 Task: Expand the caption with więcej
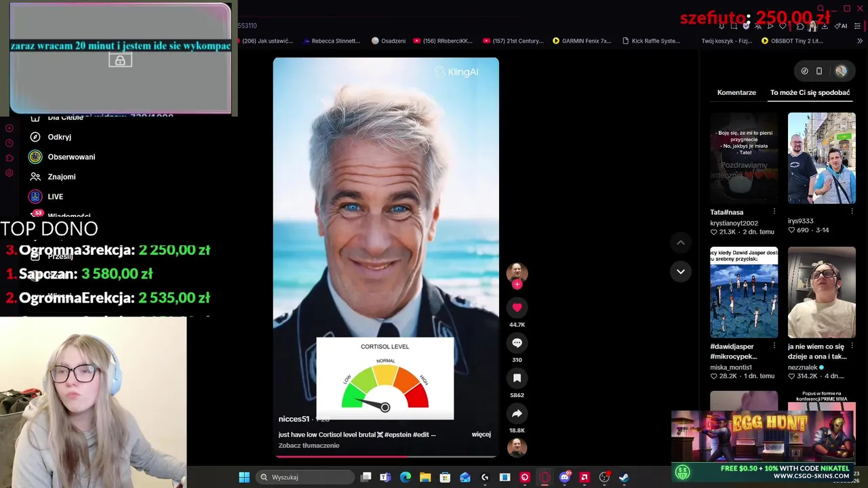pyautogui.click(x=481, y=434)
